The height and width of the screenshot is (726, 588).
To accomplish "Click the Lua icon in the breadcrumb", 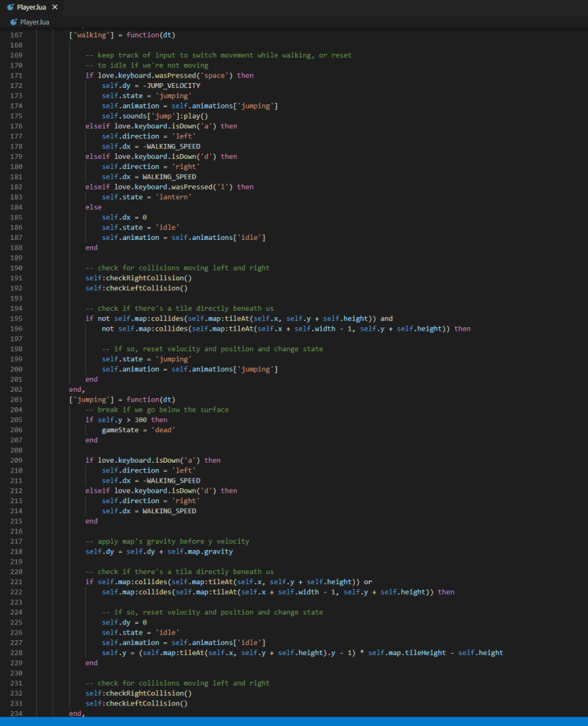I will (13, 22).
